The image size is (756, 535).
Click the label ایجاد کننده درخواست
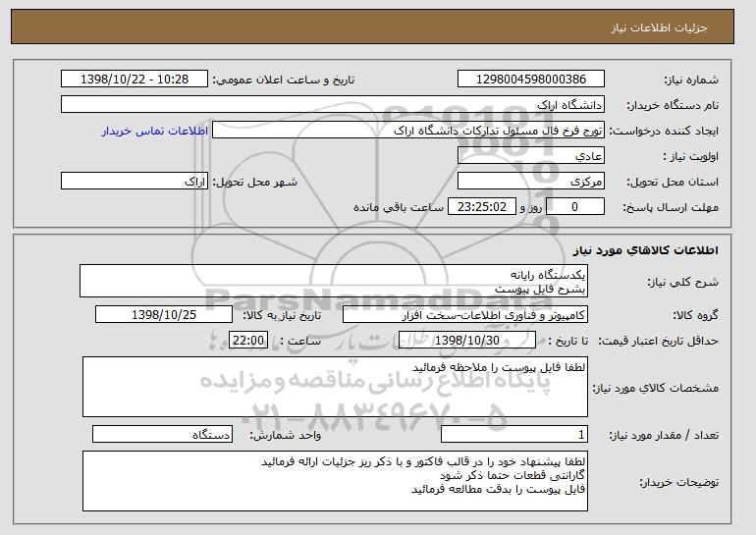pyautogui.click(x=664, y=131)
